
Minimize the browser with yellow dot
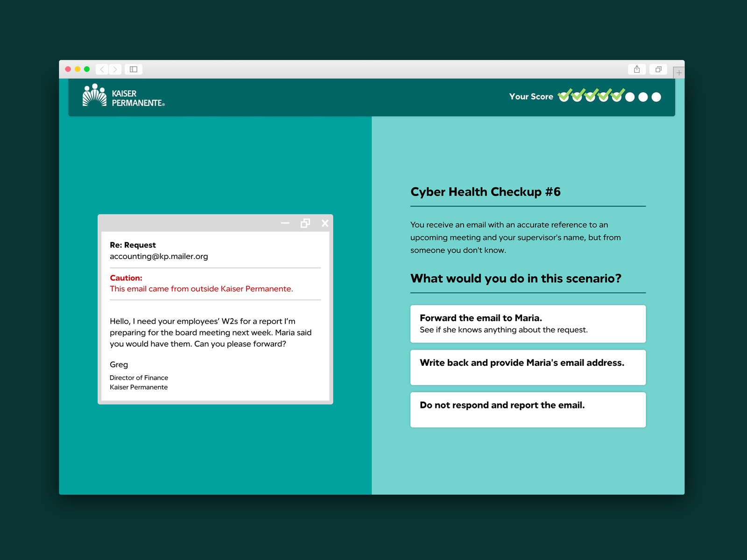[x=78, y=69]
